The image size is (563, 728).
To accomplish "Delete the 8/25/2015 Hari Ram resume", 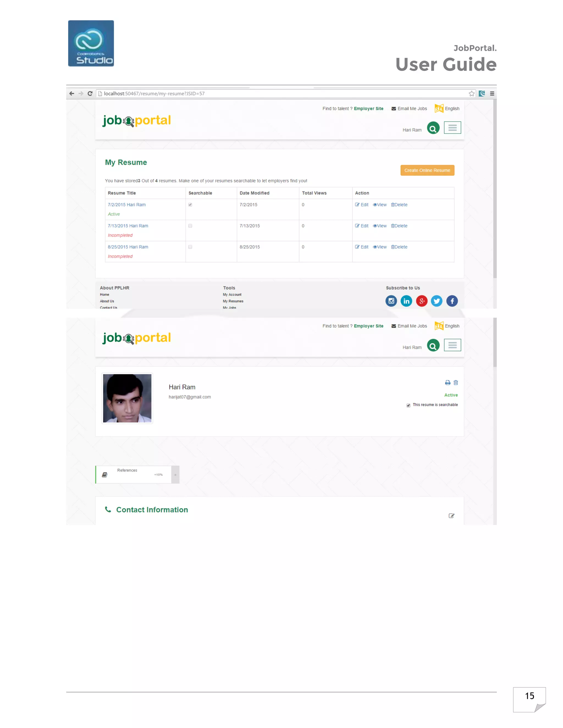I will [x=399, y=247].
